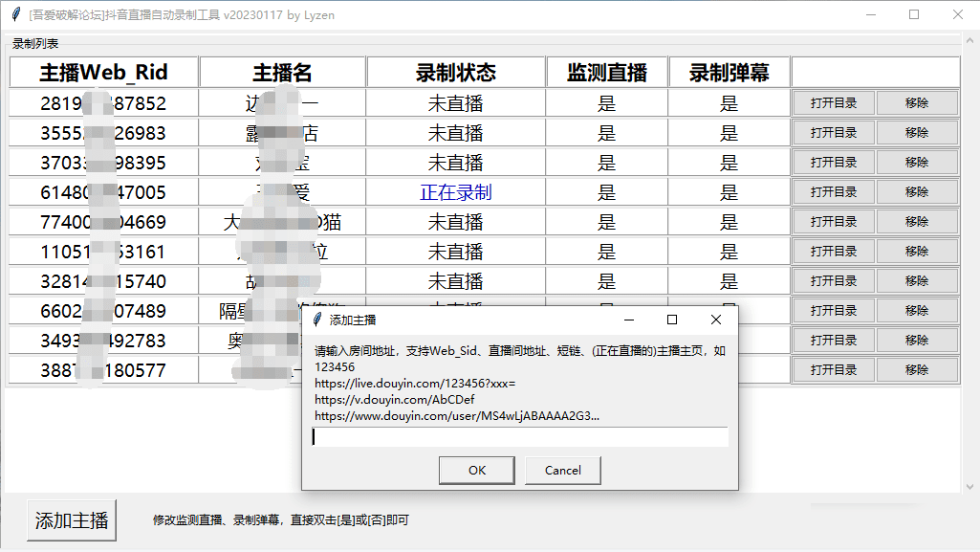
Task: Select the 正在录制 status cell
Action: pos(455,192)
